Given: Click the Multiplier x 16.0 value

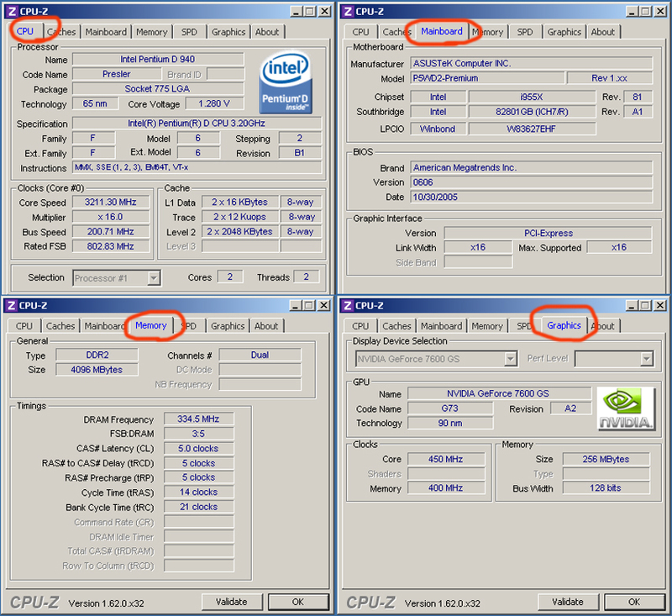Looking at the screenshot, I should (111, 217).
